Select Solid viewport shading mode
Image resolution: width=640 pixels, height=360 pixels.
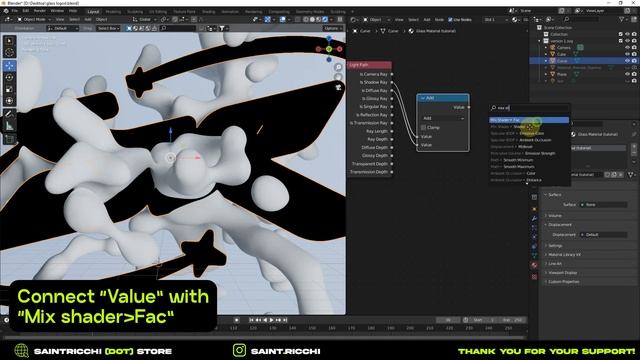pyautogui.click(x=312, y=19)
